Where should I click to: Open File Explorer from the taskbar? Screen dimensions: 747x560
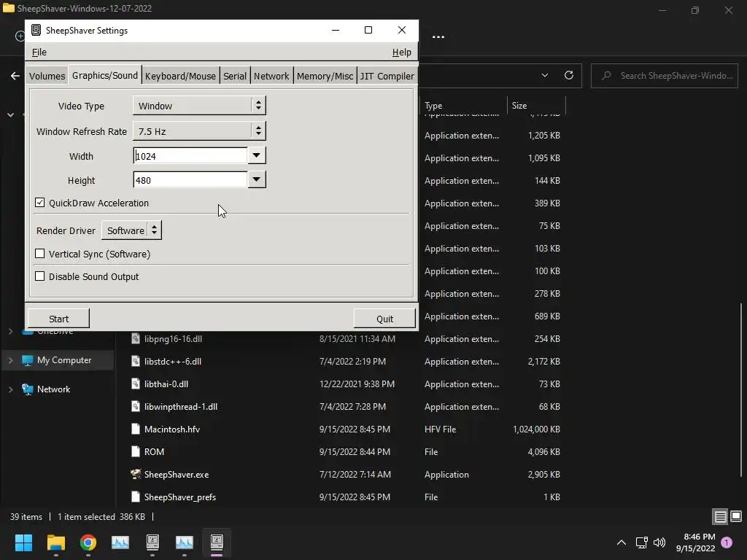[55, 542]
